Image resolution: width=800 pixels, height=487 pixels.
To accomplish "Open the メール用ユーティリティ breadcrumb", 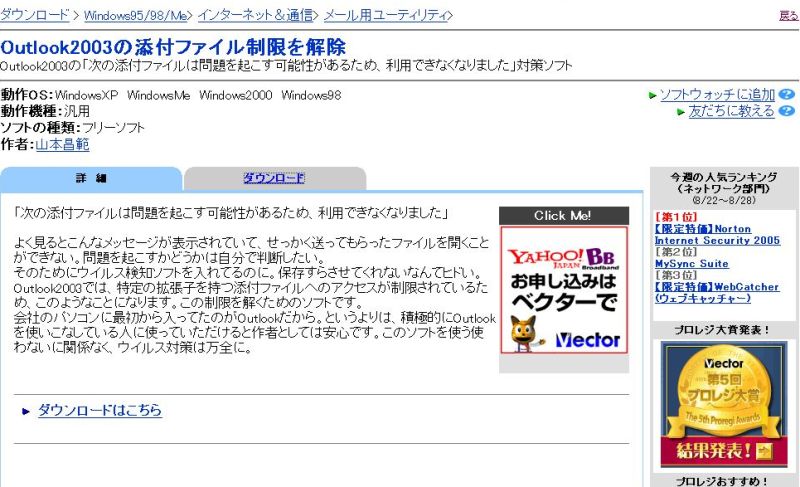I will pos(386,15).
